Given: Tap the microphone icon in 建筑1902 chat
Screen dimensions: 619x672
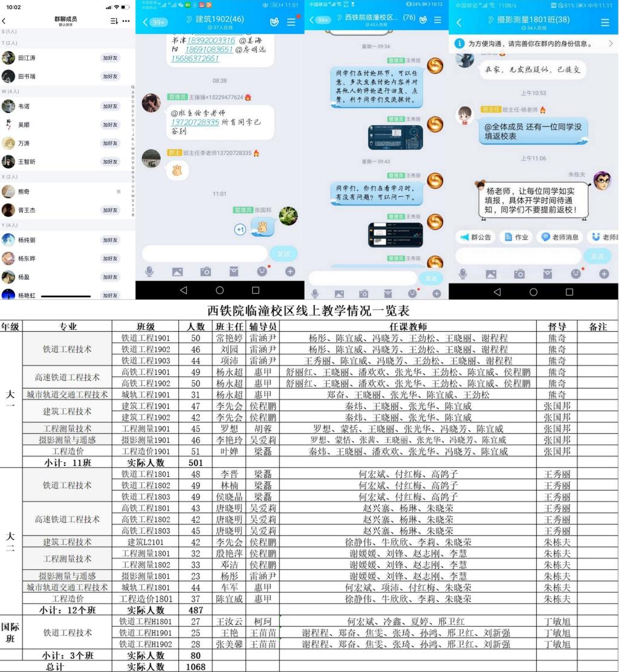Looking at the screenshot, I should coord(150,272).
